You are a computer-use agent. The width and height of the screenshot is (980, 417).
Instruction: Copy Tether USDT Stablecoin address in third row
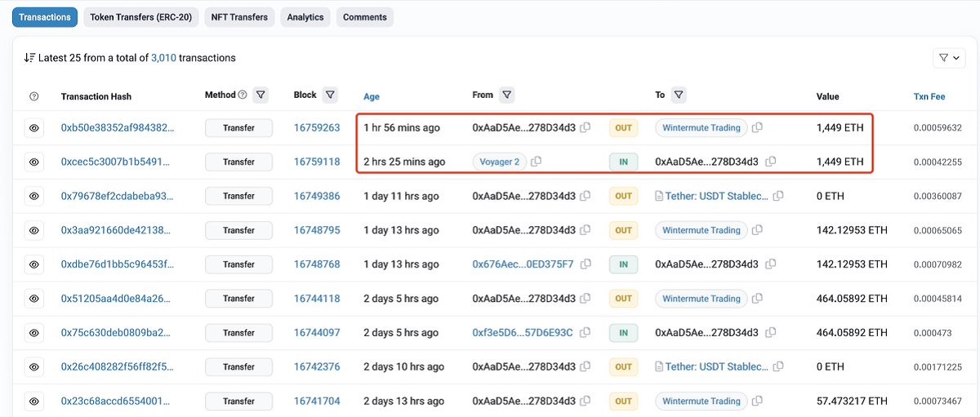click(x=778, y=197)
